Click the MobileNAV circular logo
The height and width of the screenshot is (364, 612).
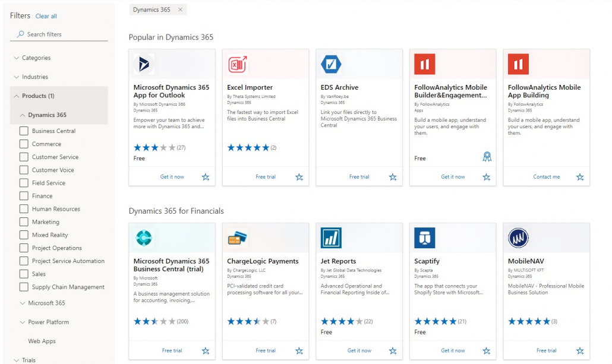518,238
